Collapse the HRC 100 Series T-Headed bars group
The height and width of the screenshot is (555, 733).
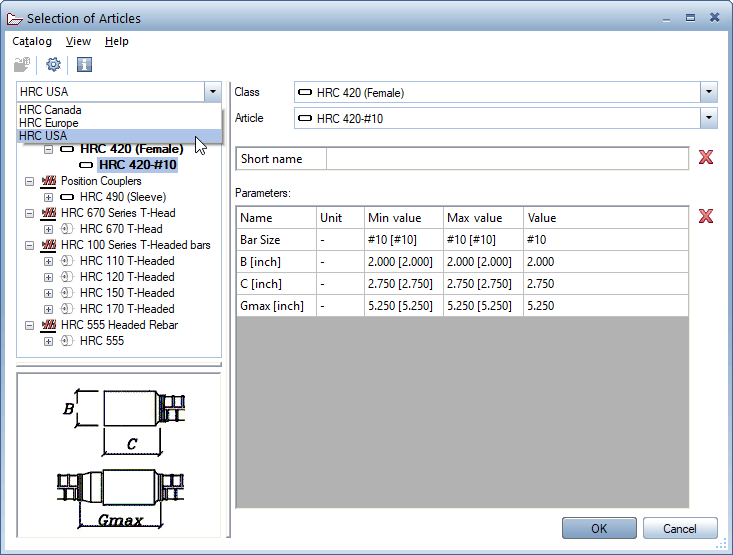[x=29, y=245]
